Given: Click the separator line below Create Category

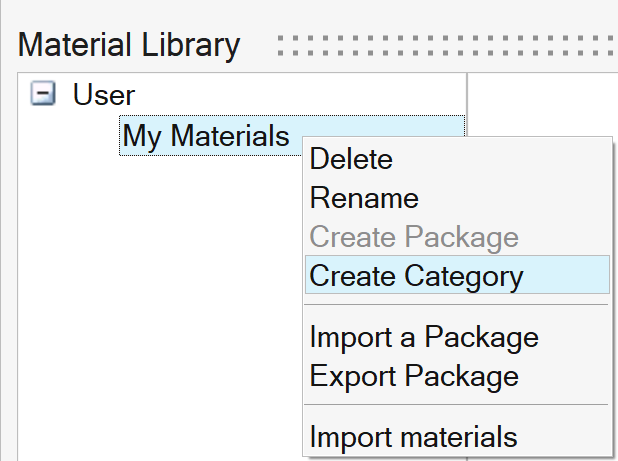Looking at the screenshot, I should coord(457,305).
